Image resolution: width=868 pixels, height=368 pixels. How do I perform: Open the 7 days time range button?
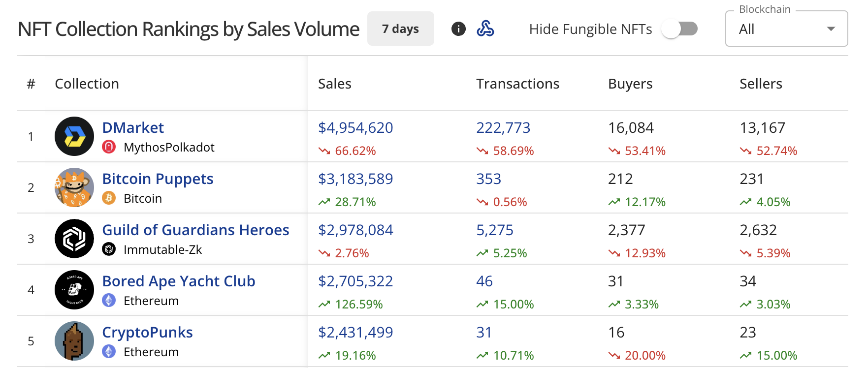coord(400,29)
